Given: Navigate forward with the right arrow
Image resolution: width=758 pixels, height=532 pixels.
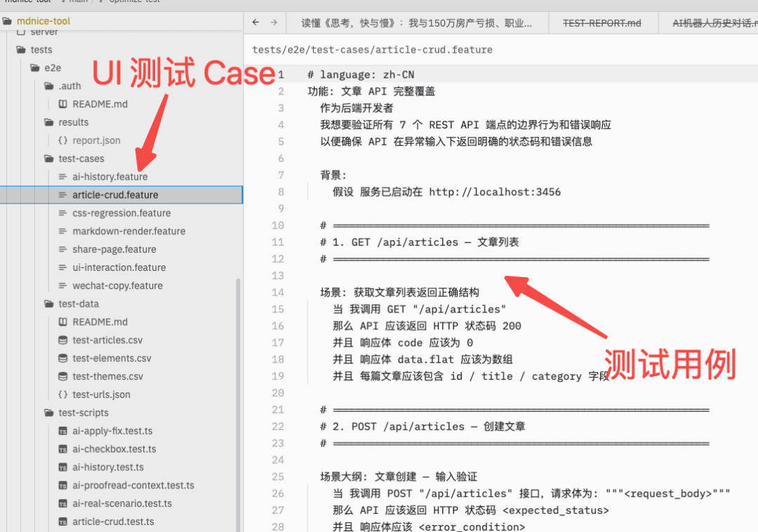Looking at the screenshot, I should pos(274,22).
